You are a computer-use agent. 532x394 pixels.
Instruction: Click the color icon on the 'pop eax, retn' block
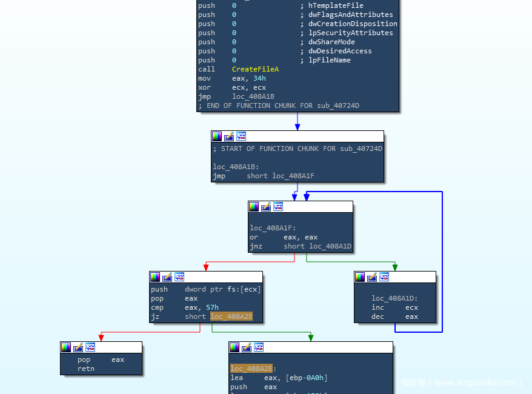click(x=66, y=347)
